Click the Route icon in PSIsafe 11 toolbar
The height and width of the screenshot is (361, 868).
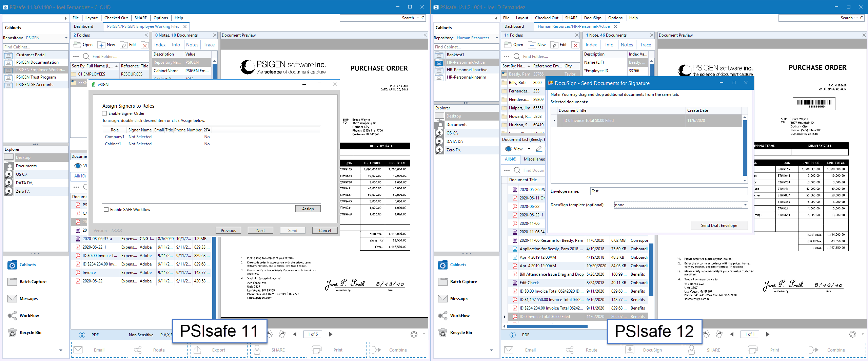pos(138,350)
